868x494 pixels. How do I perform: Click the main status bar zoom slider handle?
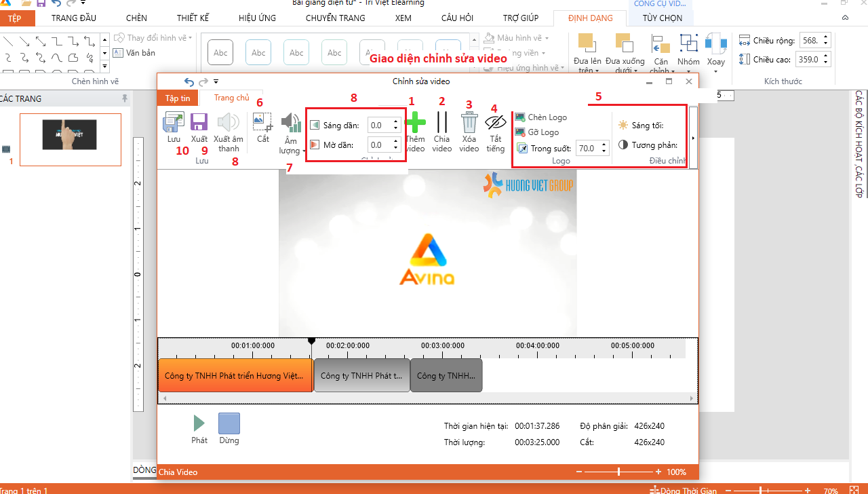762,490
